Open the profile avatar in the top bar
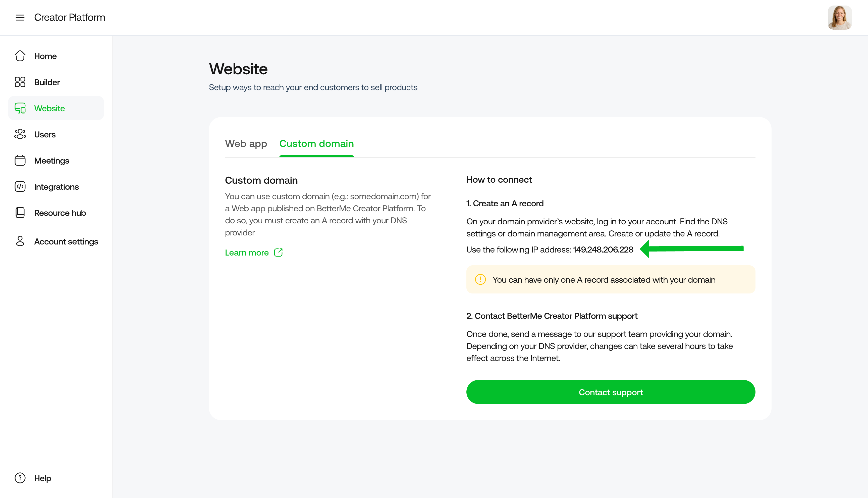 839,17
